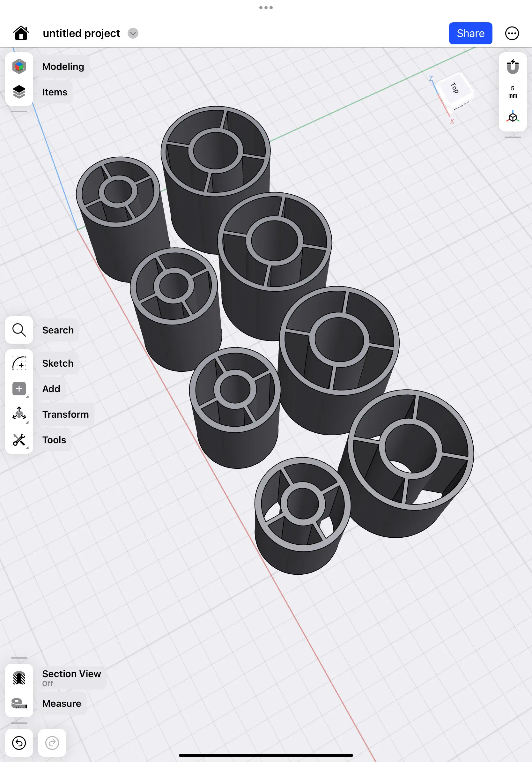Open the Modeling panel
532x762 pixels.
click(x=19, y=66)
